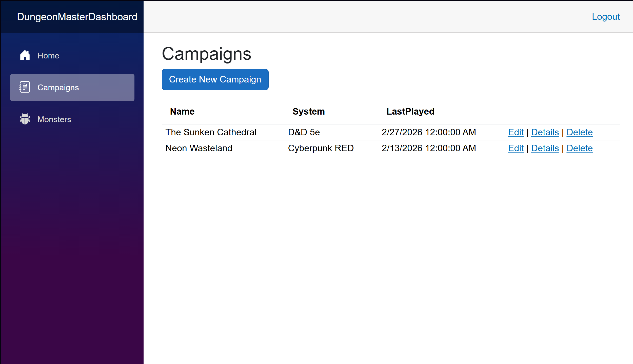Click the Monsters bug icon in sidebar
This screenshot has width=633, height=364.
[x=25, y=119]
